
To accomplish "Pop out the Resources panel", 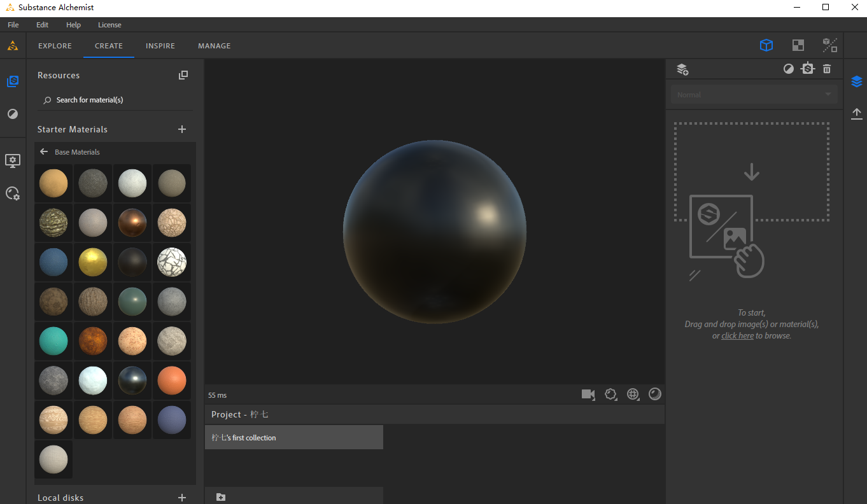I will 183,75.
